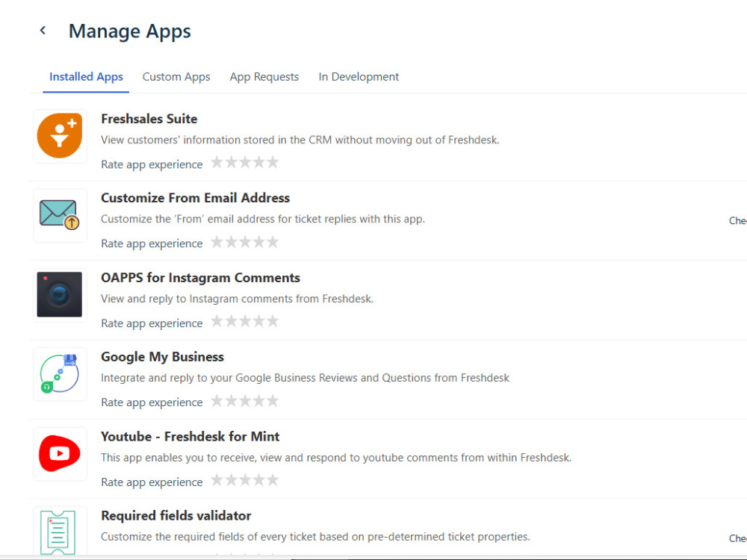The image size is (747, 560).
Task: Rate OAPPS for Instagram Comments three stars
Action: [x=245, y=321]
